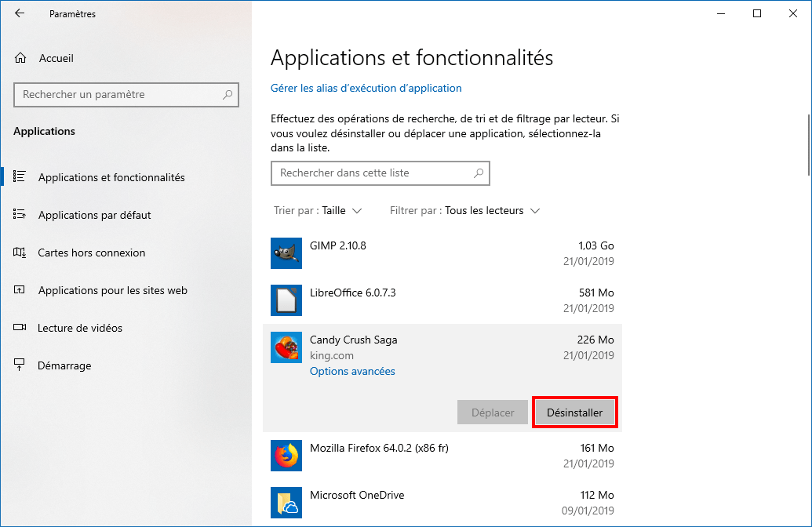This screenshot has height=527, width=812.
Task: Minimize the Paramètres window
Action: (x=721, y=13)
